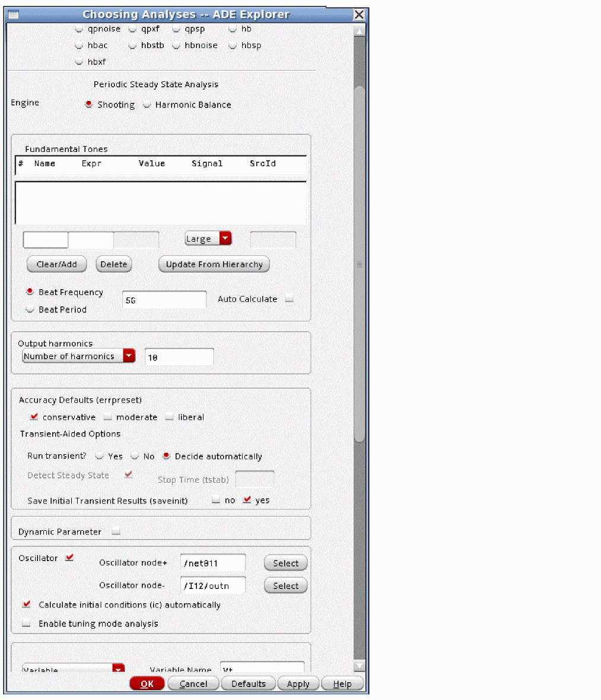The height and width of the screenshot is (700, 601).
Task: Select the hbxf analysis radio button
Action: tap(79, 62)
